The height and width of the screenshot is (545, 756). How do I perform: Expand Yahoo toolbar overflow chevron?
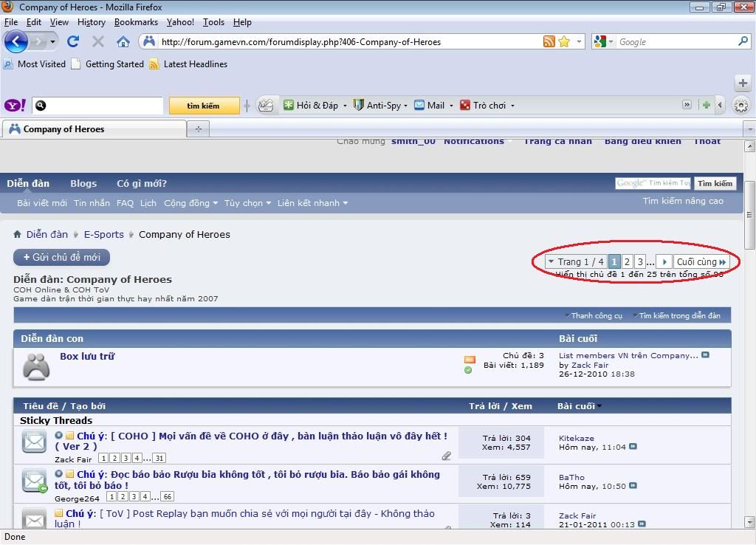pyautogui.click(x=687, y=105)
